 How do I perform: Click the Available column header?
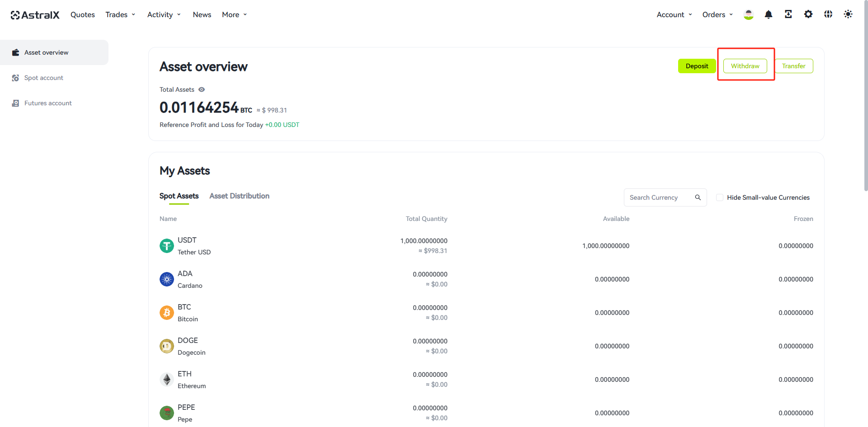(x=616, y=219)
